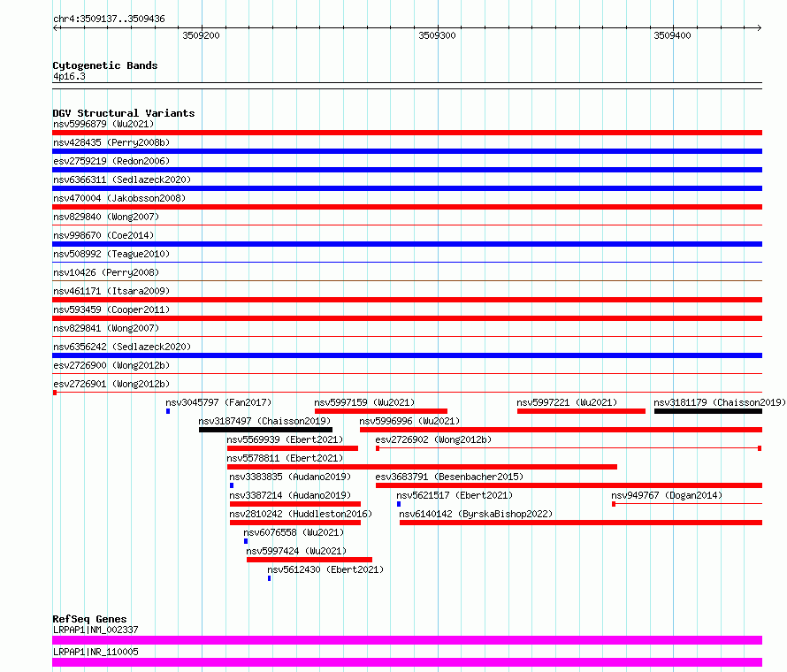
Task: Select nsv470004 (Jakobsson2008) label
Action: pos(119,198)
